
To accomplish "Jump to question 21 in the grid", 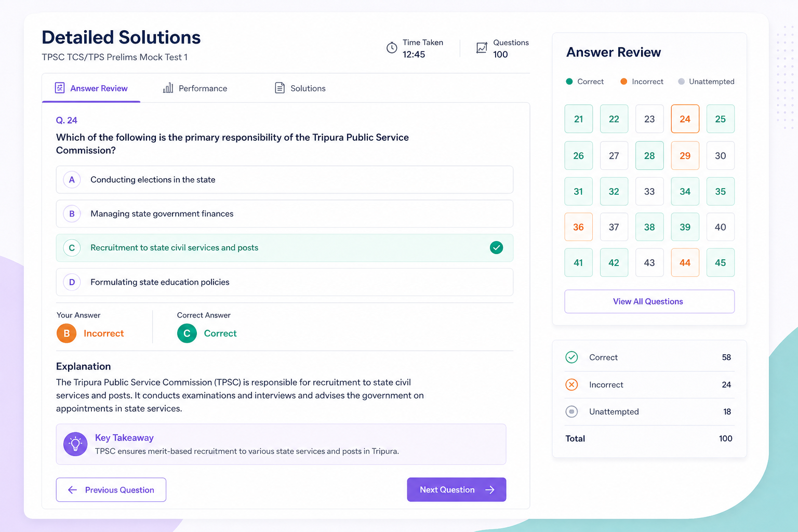I will 579,119.
